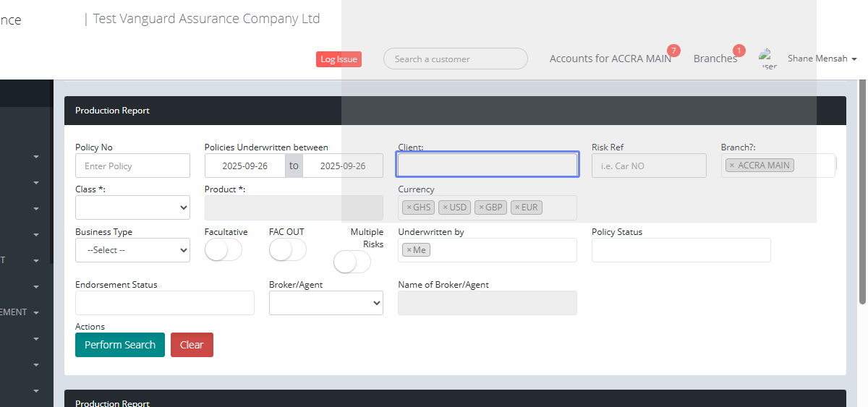Enable the FAC OUT switch
Screen dimensions: 868x407
click(287, 250)
